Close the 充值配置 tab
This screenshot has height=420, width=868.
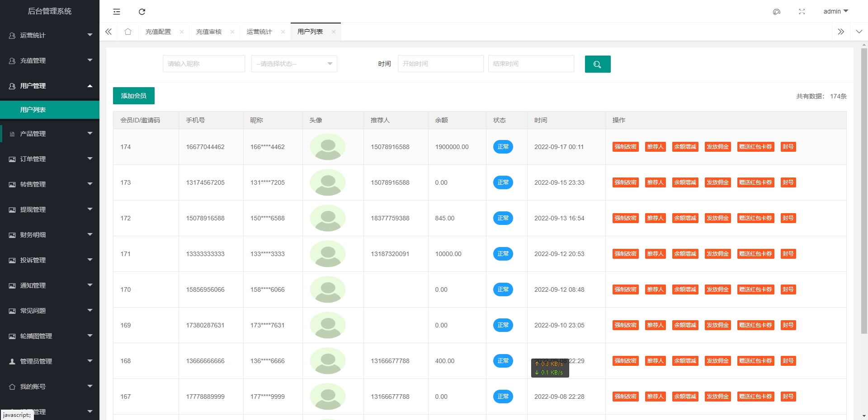pyautogui.click(x=182, y=32)
